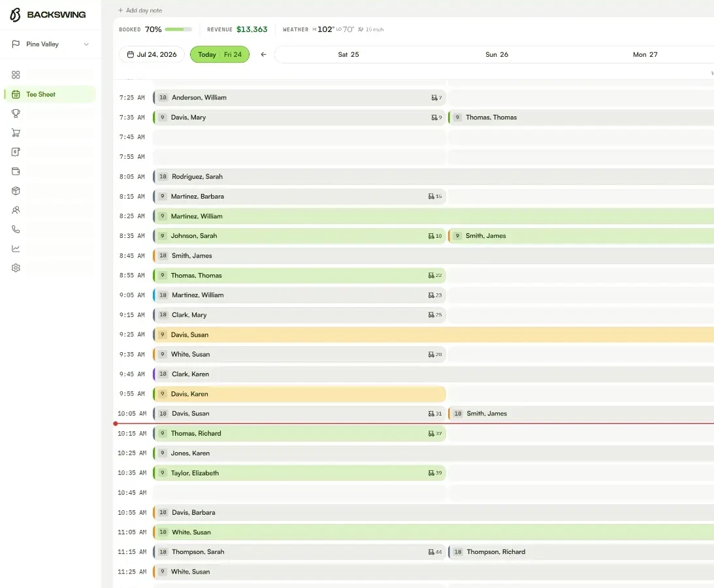The width and height of the screenshot is (714, 588).
Task: Click the flag icon next to Pine Valley
Action: 16,44
